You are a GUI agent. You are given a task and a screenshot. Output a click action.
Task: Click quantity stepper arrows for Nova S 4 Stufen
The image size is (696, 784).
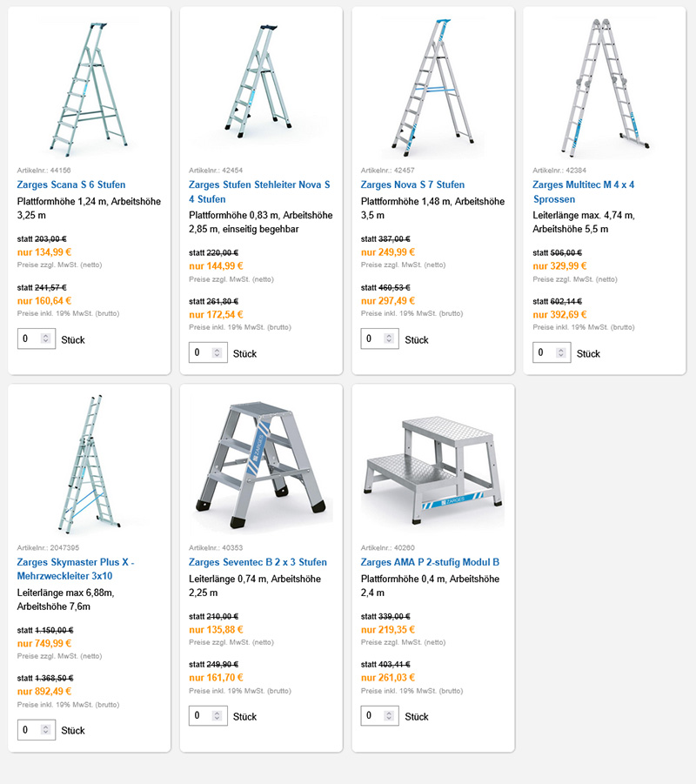(x=217, y=352)
